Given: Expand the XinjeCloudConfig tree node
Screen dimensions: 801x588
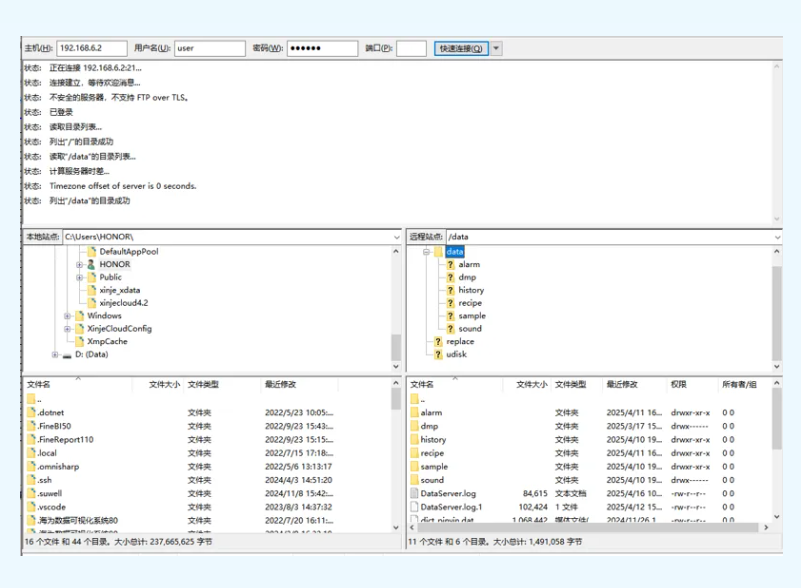Looking at the screenshot, I should coord(67,329).
